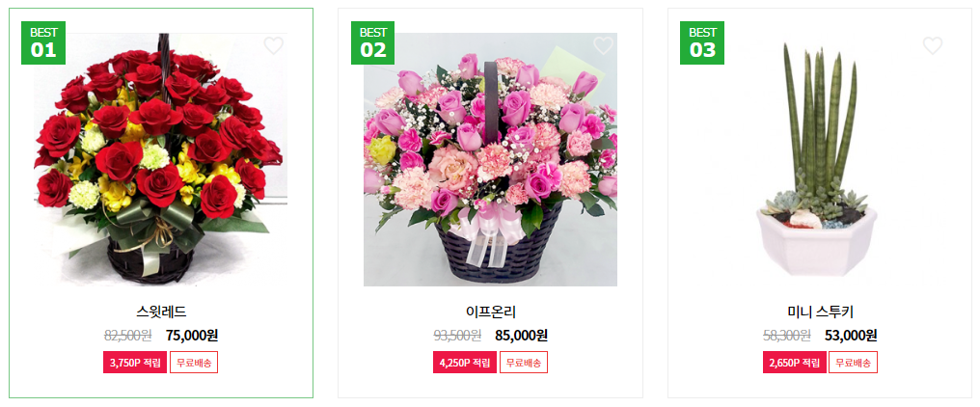Open the 이프온리 product title link
This screenshot has width=980, height=407.
point(491,312)
